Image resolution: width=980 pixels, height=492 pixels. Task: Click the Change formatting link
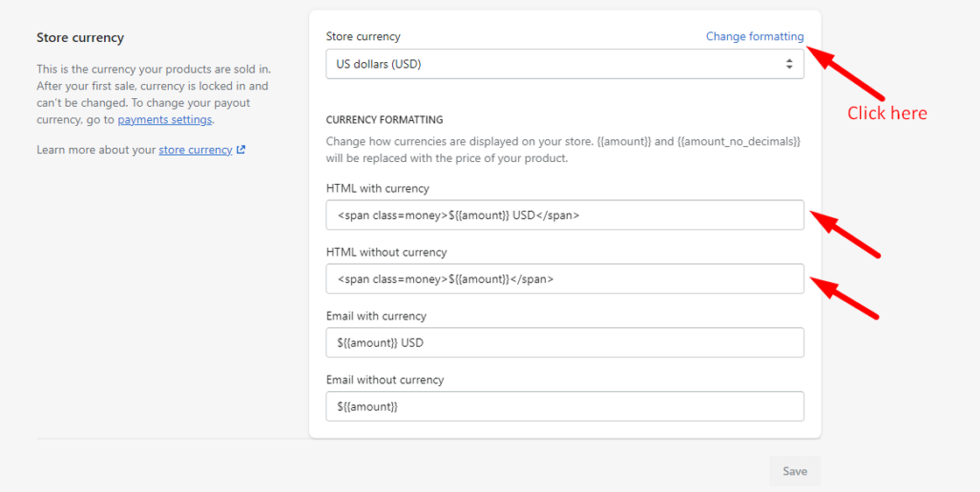754,37
